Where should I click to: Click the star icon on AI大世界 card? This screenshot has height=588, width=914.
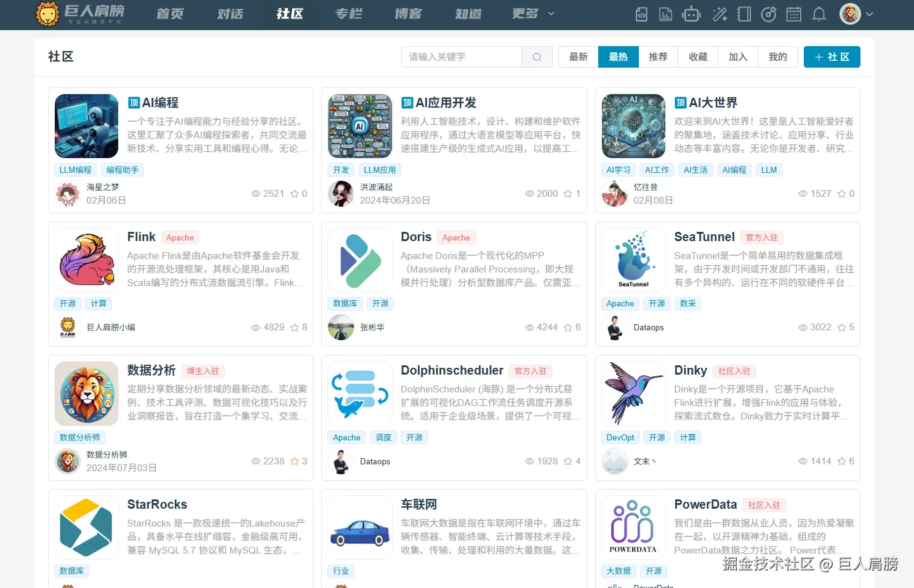tap(841, 194)
